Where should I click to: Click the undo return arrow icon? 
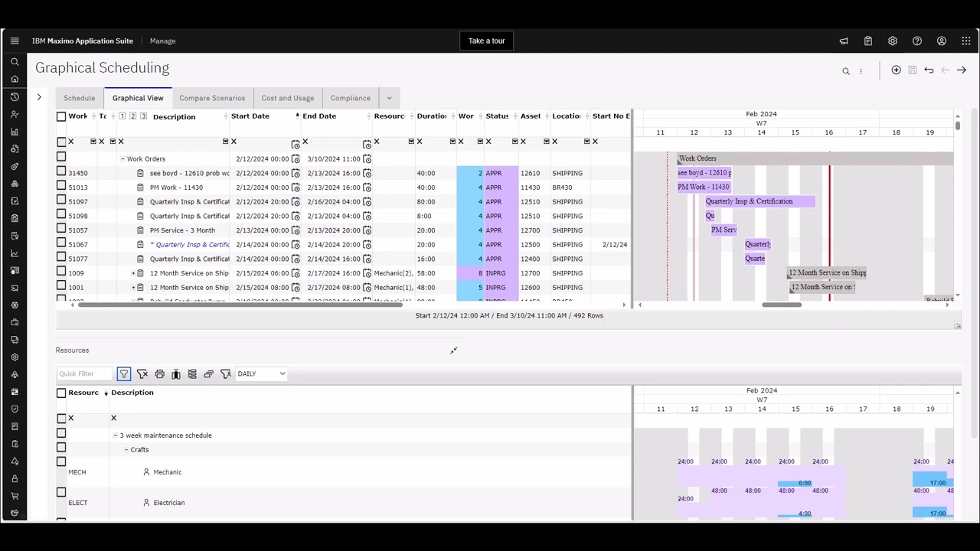click(x=929, y=70)
